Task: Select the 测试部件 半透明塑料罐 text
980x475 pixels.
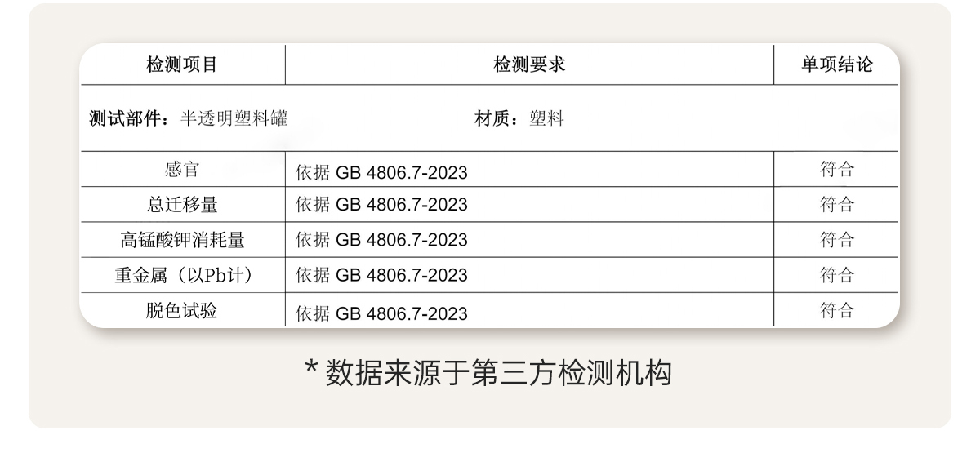Action: (188, 119)
